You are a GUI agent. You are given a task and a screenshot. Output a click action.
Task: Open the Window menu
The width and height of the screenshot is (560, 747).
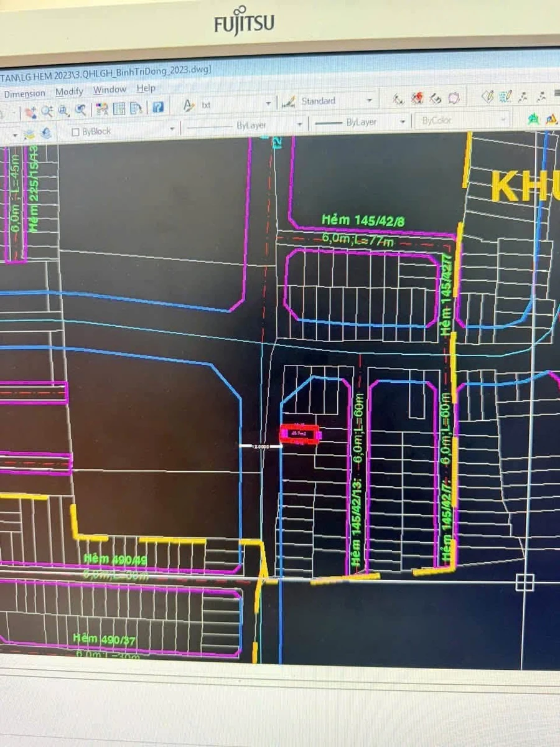[x=110, y=90]
